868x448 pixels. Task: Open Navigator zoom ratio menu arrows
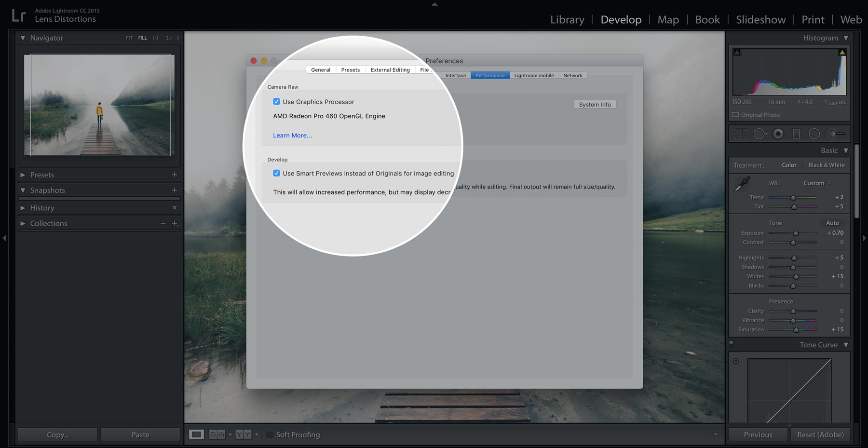[178, 38]
